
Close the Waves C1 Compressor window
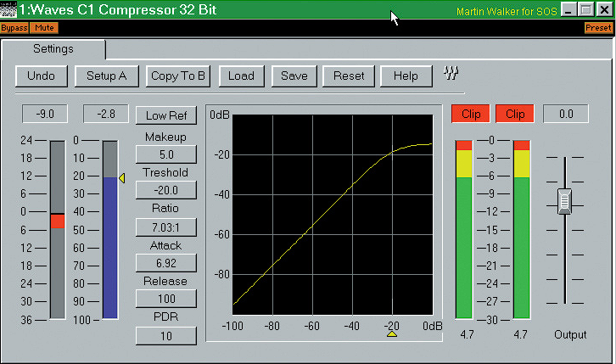(604, 9)
